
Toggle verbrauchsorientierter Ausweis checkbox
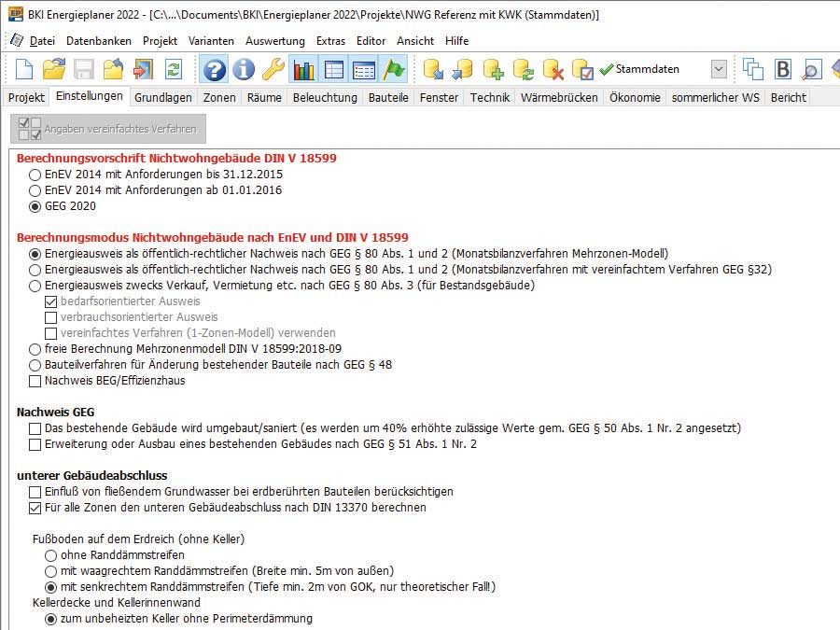51,317
